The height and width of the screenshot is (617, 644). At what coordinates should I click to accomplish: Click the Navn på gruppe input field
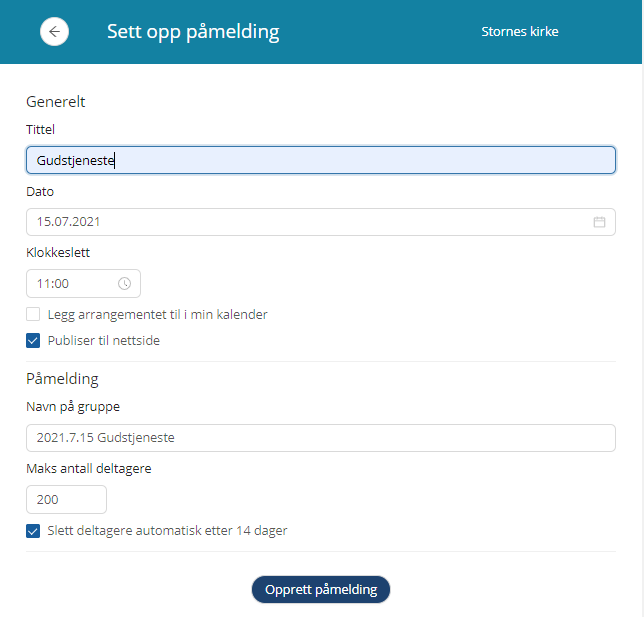[x=321, y=438]
